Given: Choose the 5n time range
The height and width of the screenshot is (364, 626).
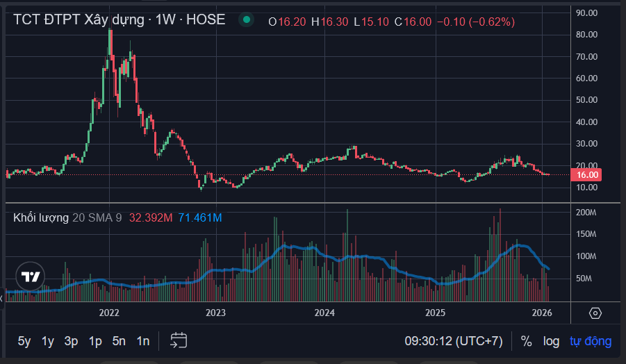Looking at the screenshot, I should (119, 341).
